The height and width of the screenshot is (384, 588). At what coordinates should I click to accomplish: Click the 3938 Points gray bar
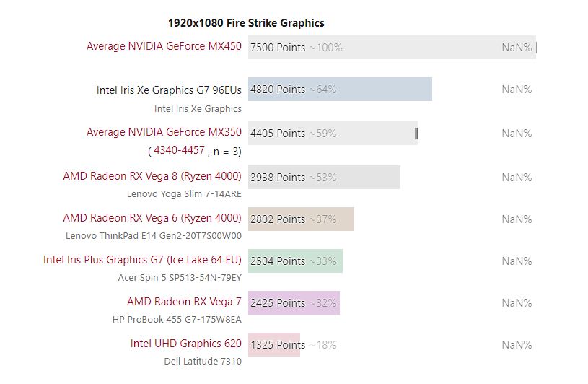324,177
